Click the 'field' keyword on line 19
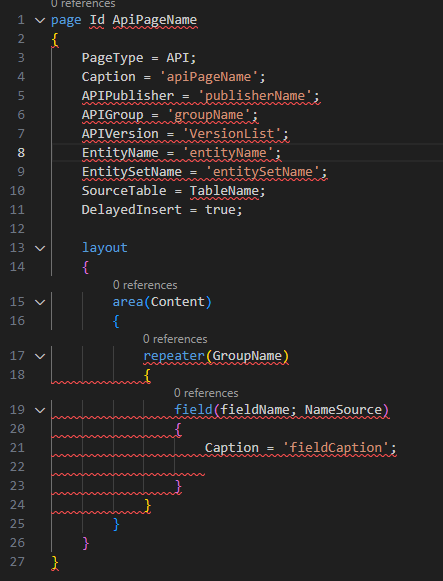 coord(193,410)
